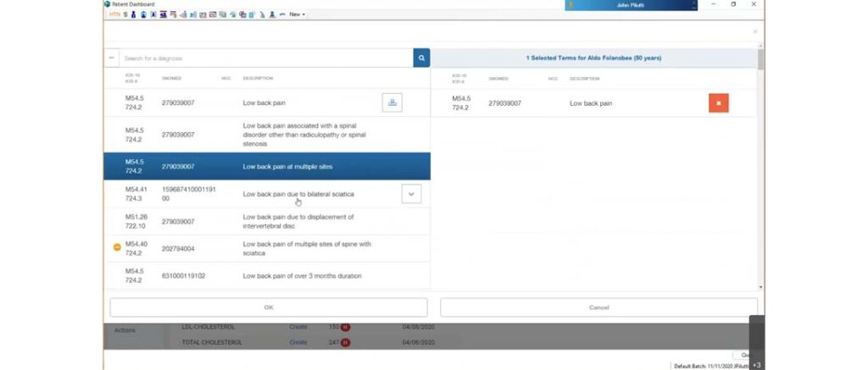Select Low back pain due to displacement of disc
The image size is (868, 370).
(x=267, y=221)
